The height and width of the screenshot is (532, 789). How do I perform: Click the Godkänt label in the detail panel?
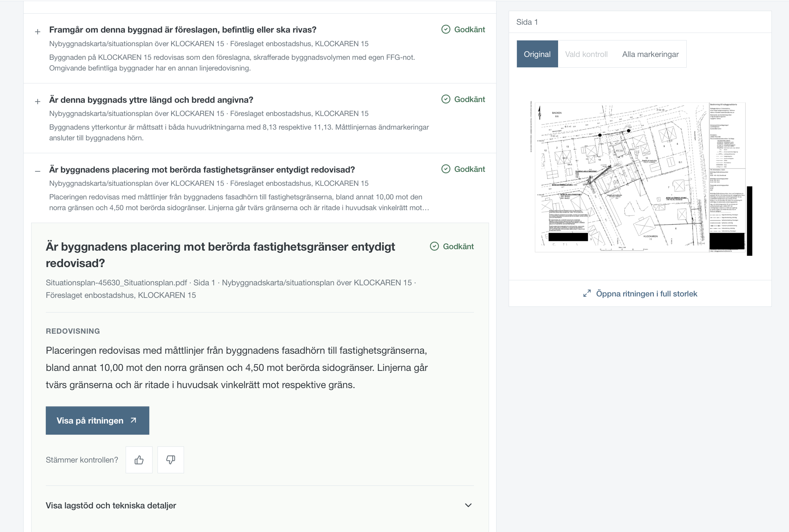coord(458,246)
